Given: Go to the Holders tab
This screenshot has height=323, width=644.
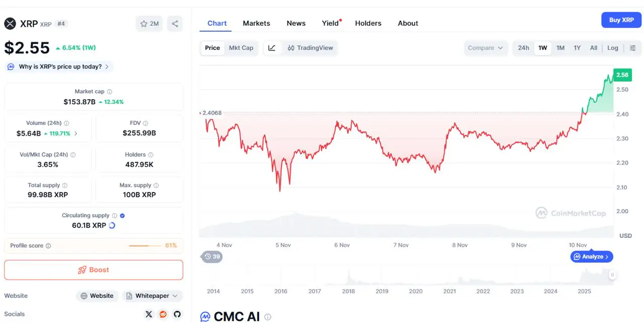Looking at the screenshot, I should 368,23.
